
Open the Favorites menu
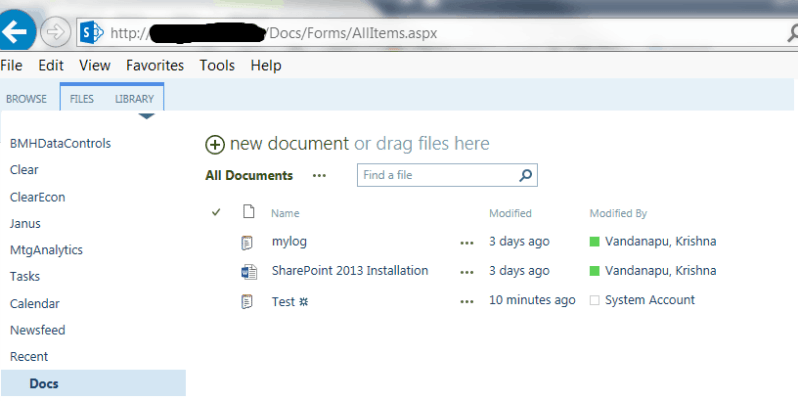tap(155, 66)
